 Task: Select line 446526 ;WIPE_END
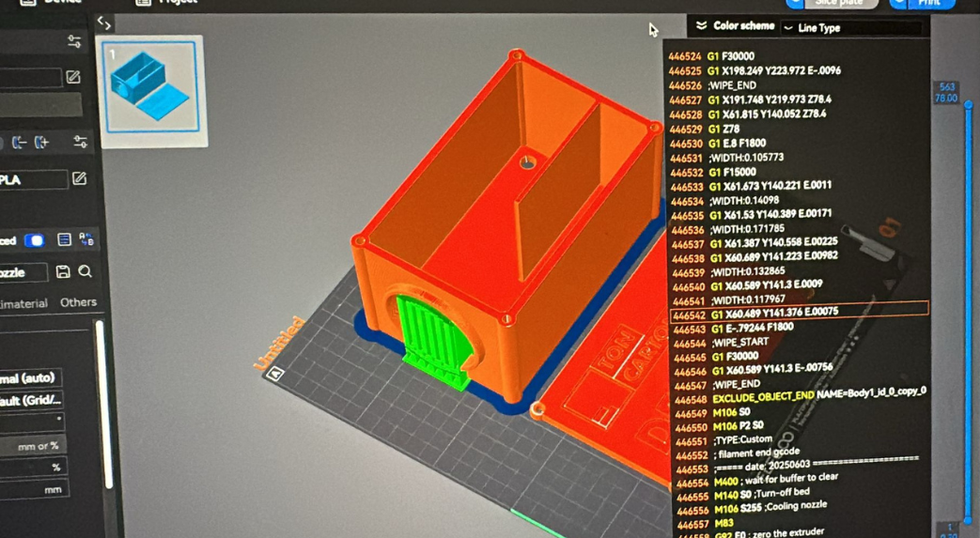712,85
